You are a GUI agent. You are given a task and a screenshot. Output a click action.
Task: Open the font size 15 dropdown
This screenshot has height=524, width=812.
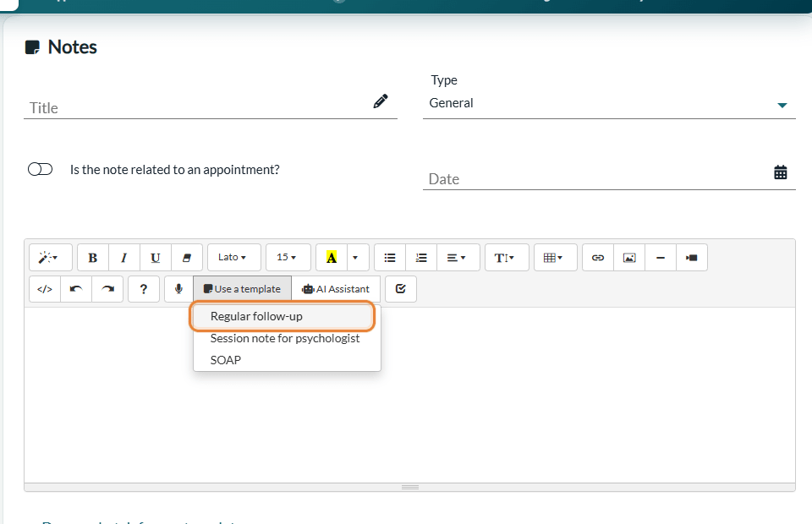288,258
